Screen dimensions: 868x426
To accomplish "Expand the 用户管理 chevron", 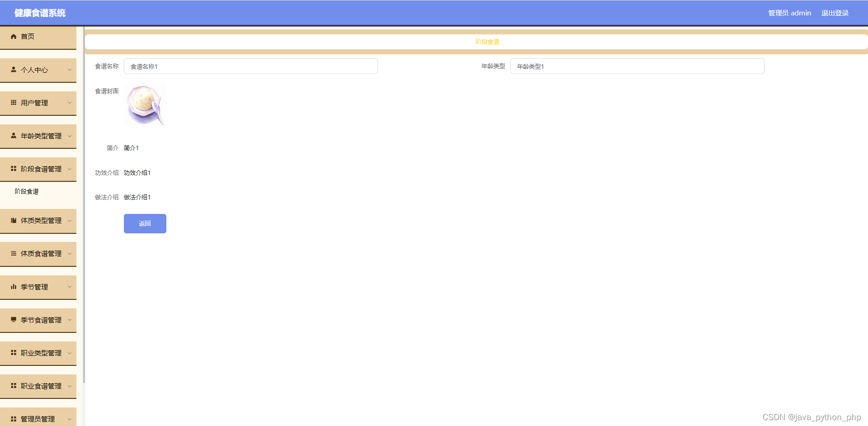I will 70,103.
